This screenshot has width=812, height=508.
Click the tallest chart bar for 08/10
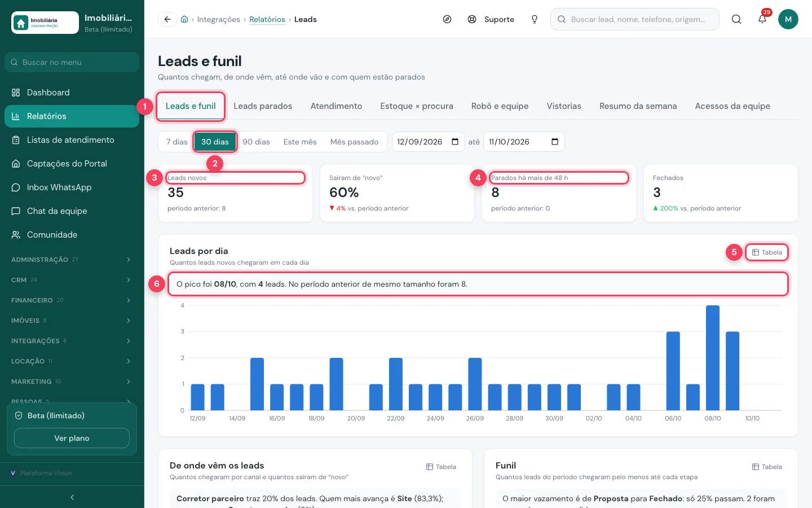tap(713, 358)
